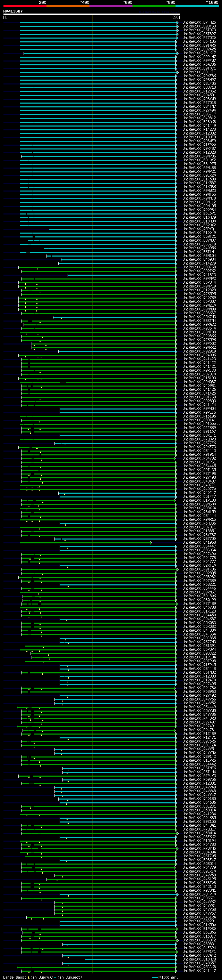Click the orange ~40% identity legend segment
The width and height of the screenshot is (222, 980).
click(68, 6)
